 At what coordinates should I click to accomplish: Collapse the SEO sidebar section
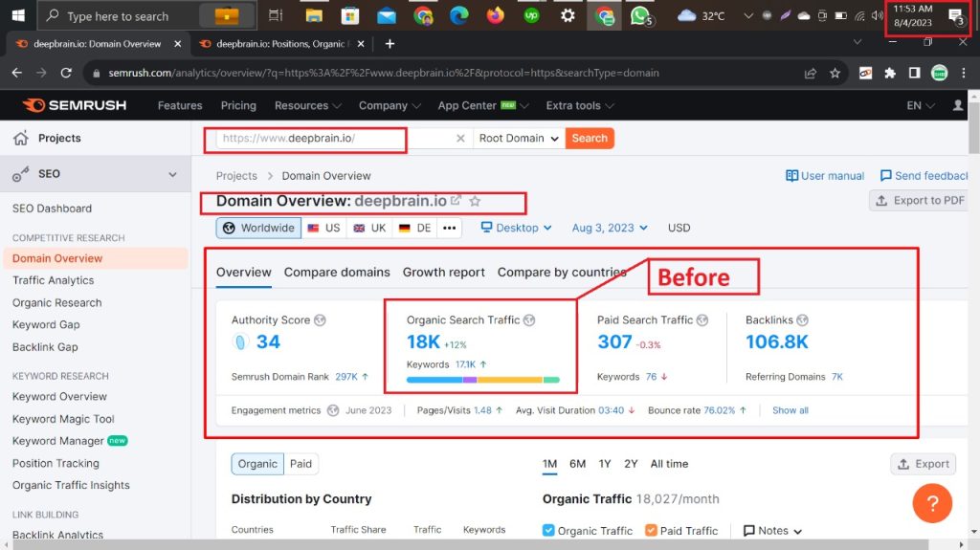point(172,174)
